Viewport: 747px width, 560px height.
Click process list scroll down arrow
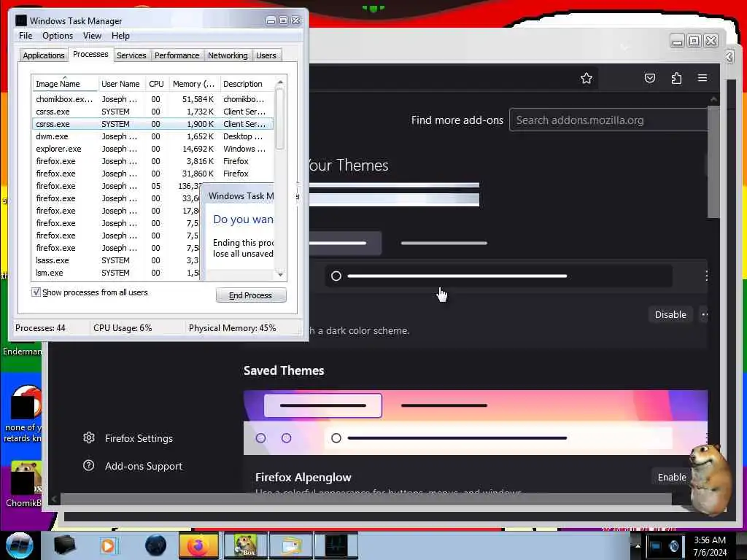coord(280,274)
